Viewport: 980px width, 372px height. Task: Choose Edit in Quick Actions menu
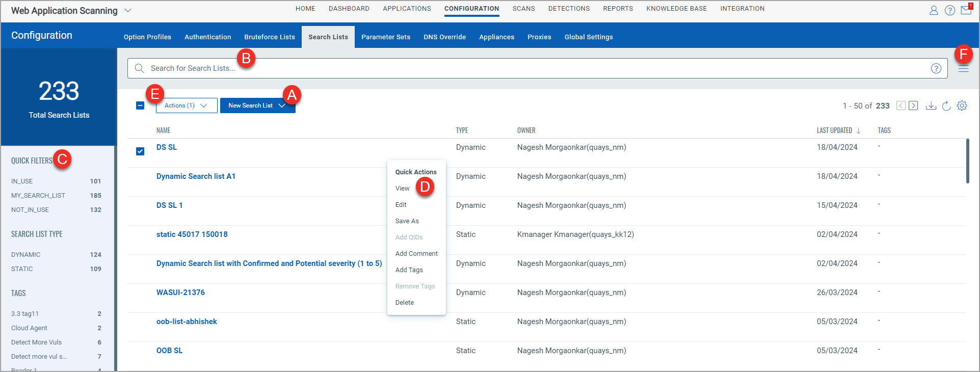tap(401, 205)
